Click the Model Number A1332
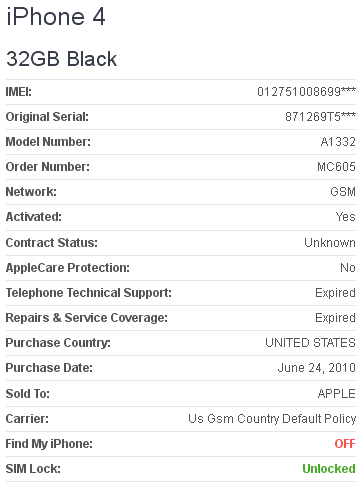This screenshot has height=485, width=361. click(338, 142)
